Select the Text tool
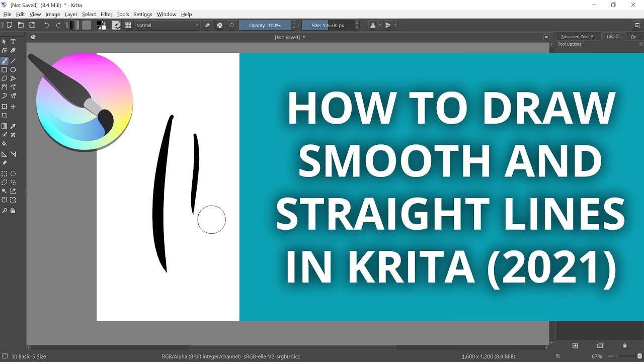Viewport: 644px width, 362px height. coord(13,42)
